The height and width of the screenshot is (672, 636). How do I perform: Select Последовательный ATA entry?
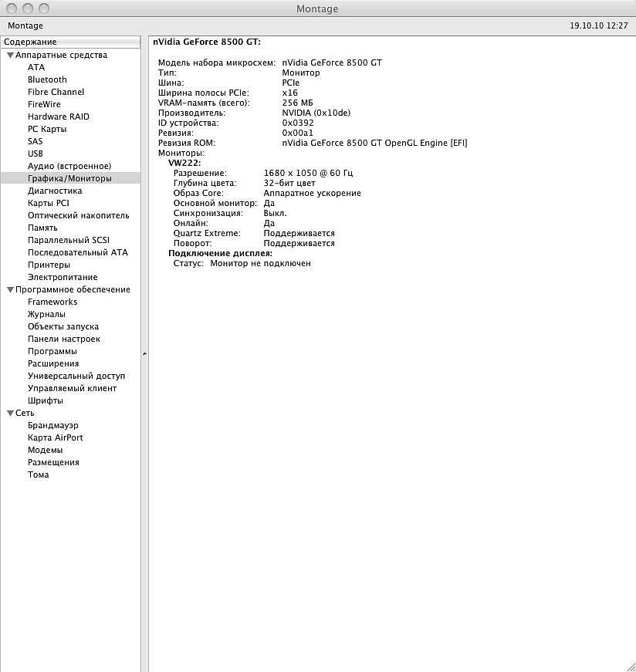(78, 252)
